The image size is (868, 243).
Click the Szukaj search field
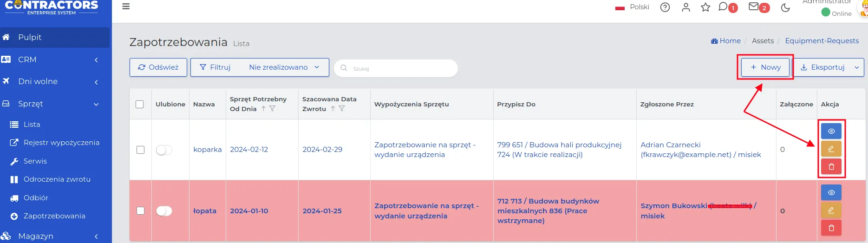pyautogui.click(x=399, y=68)
